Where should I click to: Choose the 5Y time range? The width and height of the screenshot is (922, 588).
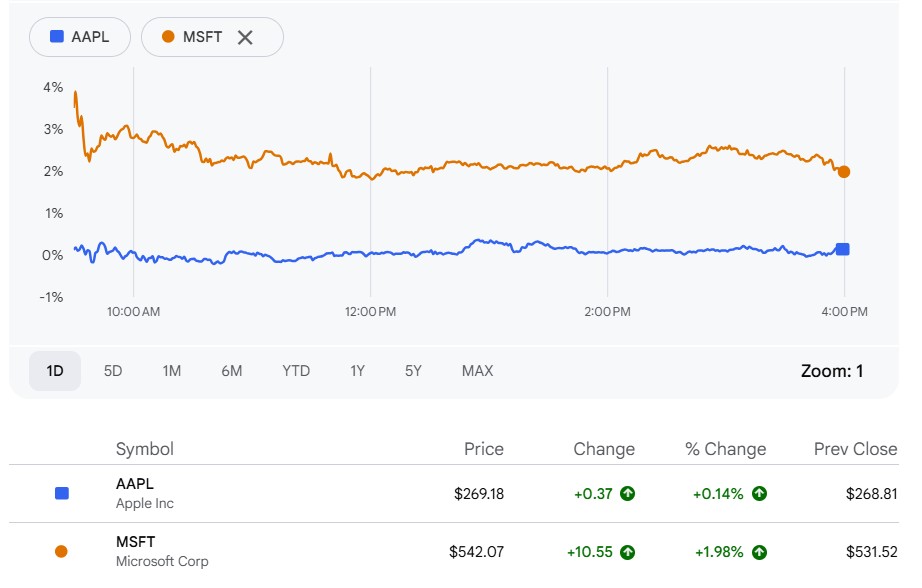pyautogui.click(x=413, y=371)
